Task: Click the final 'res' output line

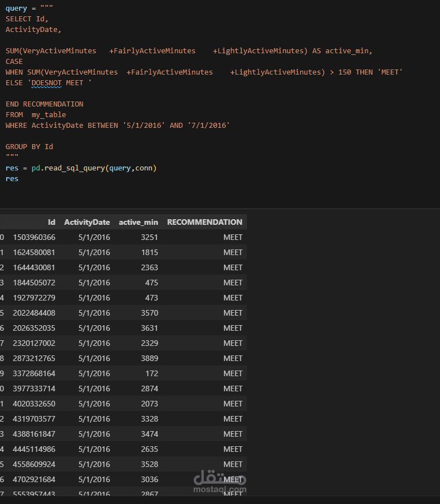Action: click(x=12, y=179)
